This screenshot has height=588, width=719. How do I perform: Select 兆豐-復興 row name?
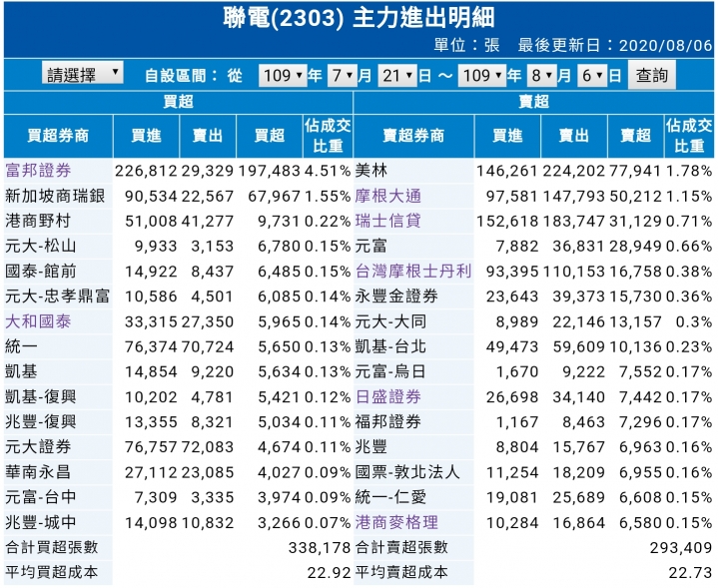pyautogui.click(x=41, y=421)
